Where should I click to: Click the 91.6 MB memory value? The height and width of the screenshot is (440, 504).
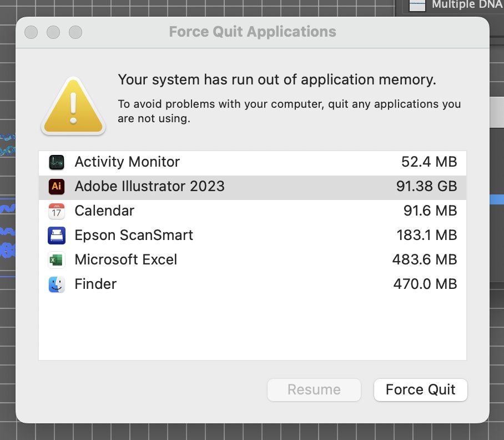[430, 211]
